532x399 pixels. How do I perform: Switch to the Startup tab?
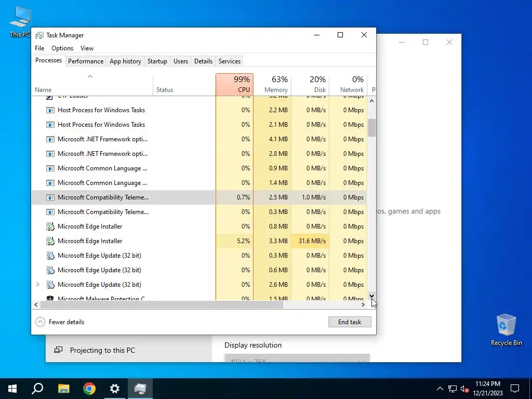pyautogui.click(x=157, y=61)
